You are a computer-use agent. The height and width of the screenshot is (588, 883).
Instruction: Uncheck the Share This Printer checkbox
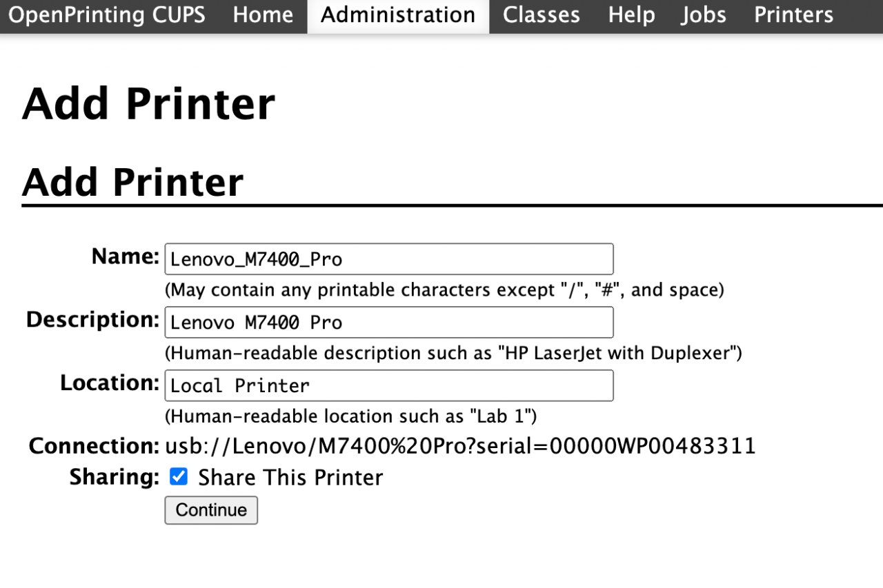click(179, 477)
